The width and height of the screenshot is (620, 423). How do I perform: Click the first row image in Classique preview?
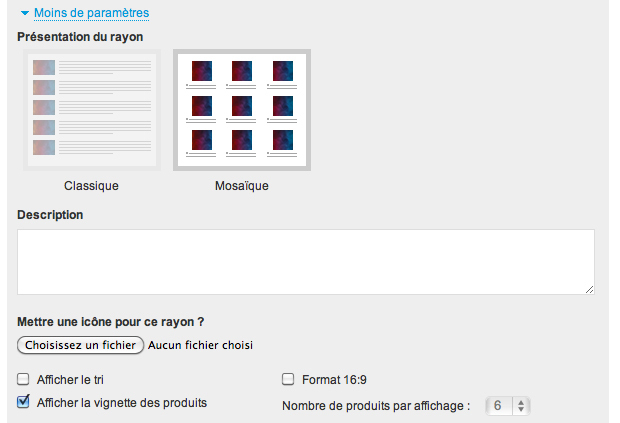(x=43, y=68)
